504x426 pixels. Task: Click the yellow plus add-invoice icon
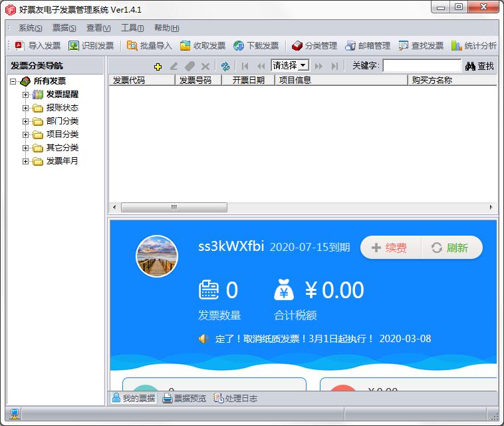pyautogui.click(x=158, y=66)
